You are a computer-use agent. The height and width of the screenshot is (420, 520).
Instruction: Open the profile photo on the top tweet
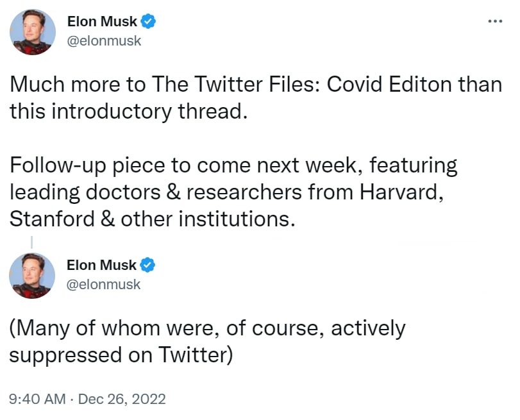32,32
